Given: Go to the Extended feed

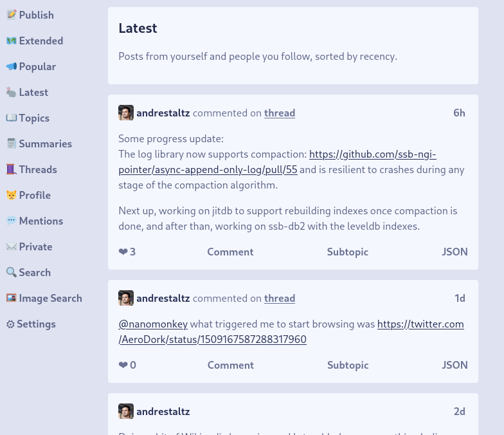Looking at the screenshot, I should pyautogui.click(x=35, y=41).
